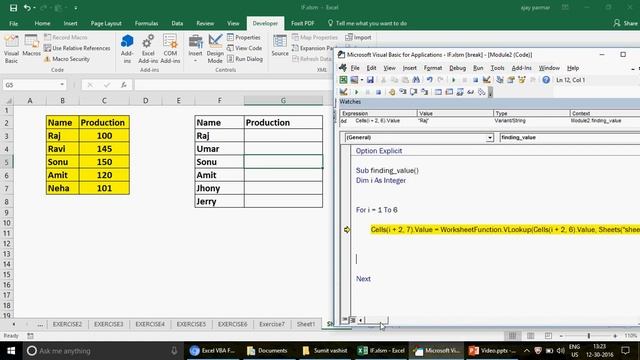Reset the macro with standard toolbar Reset icon
640x360 pixels.
[x=476, y=80]
